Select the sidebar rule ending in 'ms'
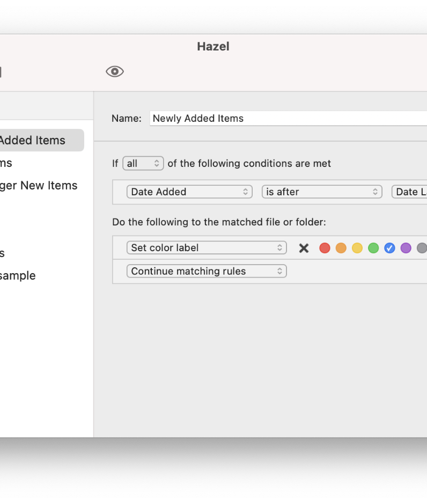Screen dimensions: 427x504 tap(6, 163)
